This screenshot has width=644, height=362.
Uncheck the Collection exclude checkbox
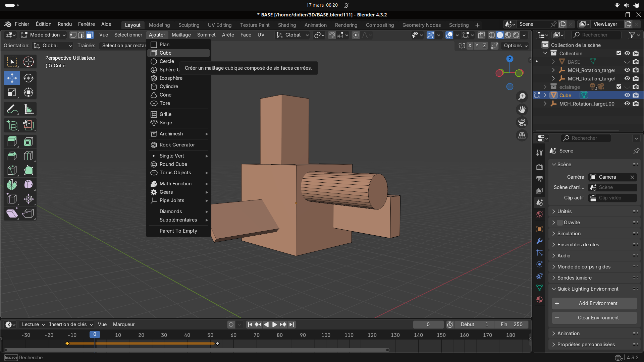[x=619, y=53]
